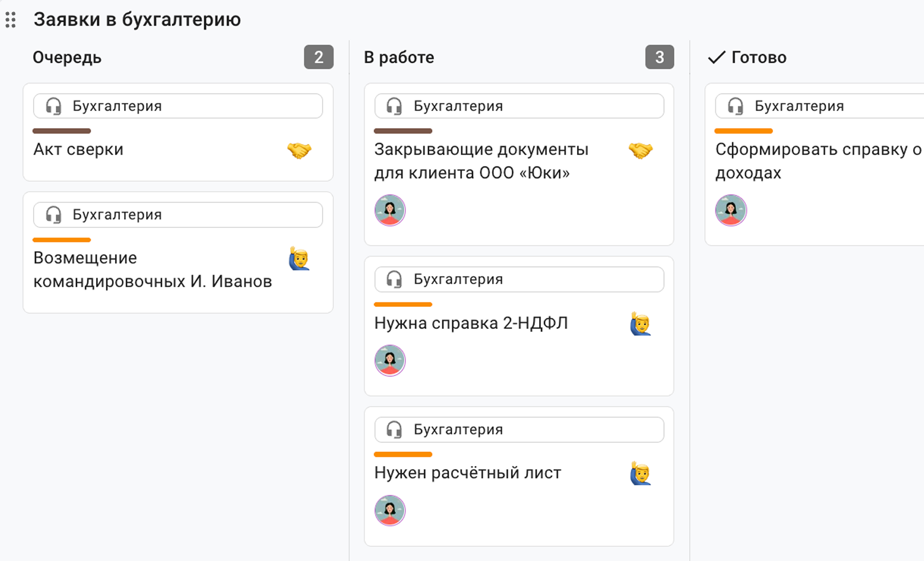Click the В работе column counter badge
This screenshot has height=561, width=924.
point(659,58)
